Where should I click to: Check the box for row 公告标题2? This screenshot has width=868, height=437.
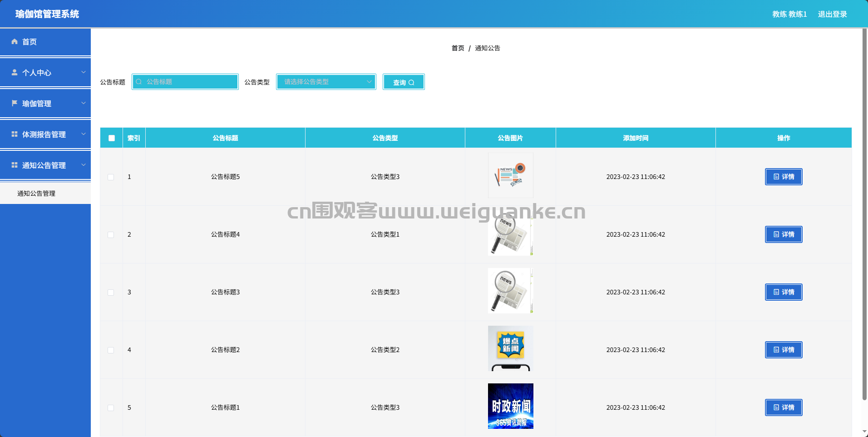pyautogui.click(x=111, y=350)
